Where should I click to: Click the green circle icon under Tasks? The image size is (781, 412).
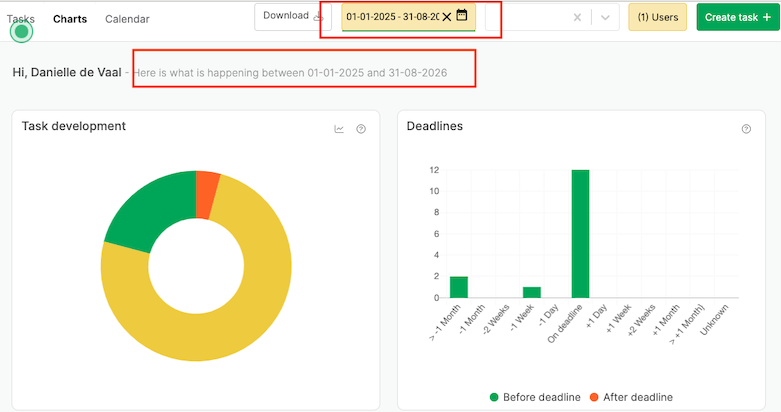(21, 31)
